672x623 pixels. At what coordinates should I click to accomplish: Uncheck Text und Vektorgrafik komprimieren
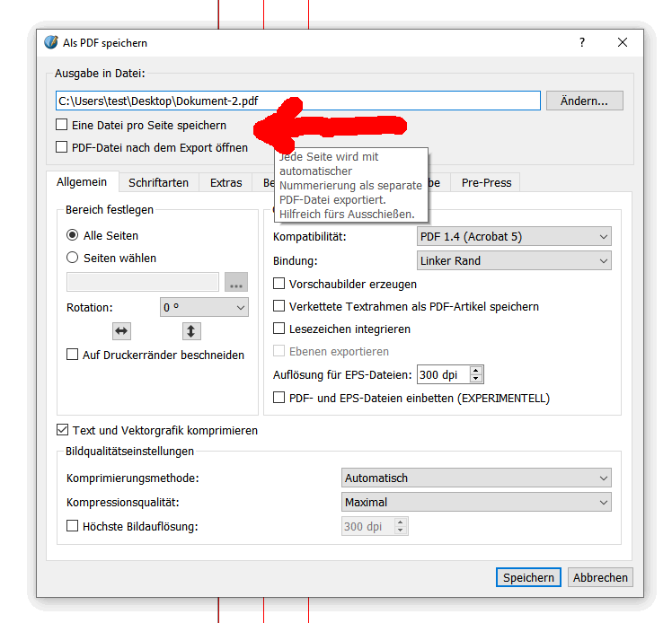pos(62,430)
